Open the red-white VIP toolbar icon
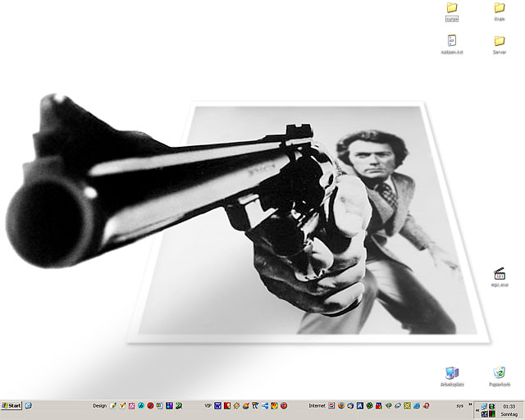 [227, 405]
